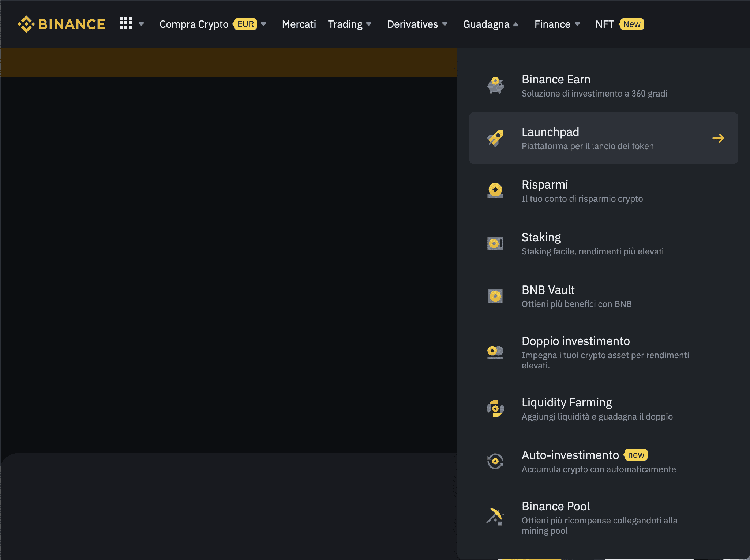Collapse the Guadagna menu arrow

tap(516, 24)
